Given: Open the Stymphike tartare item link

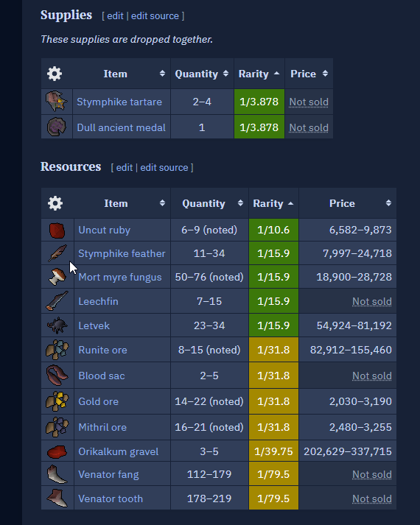Looking at the screenshot, I should (x=119, y=102).
